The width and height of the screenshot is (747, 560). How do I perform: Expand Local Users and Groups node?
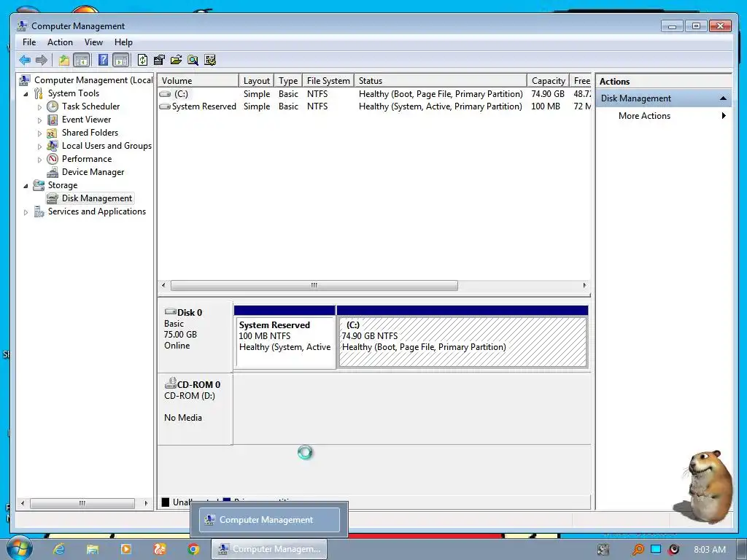[x=39, y=147]
